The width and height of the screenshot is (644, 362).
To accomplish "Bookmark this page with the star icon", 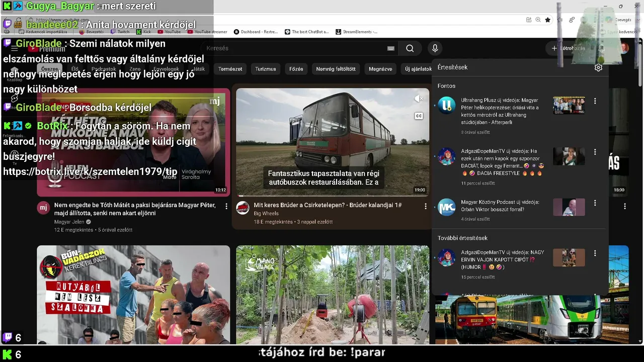I will pos(548,20).
